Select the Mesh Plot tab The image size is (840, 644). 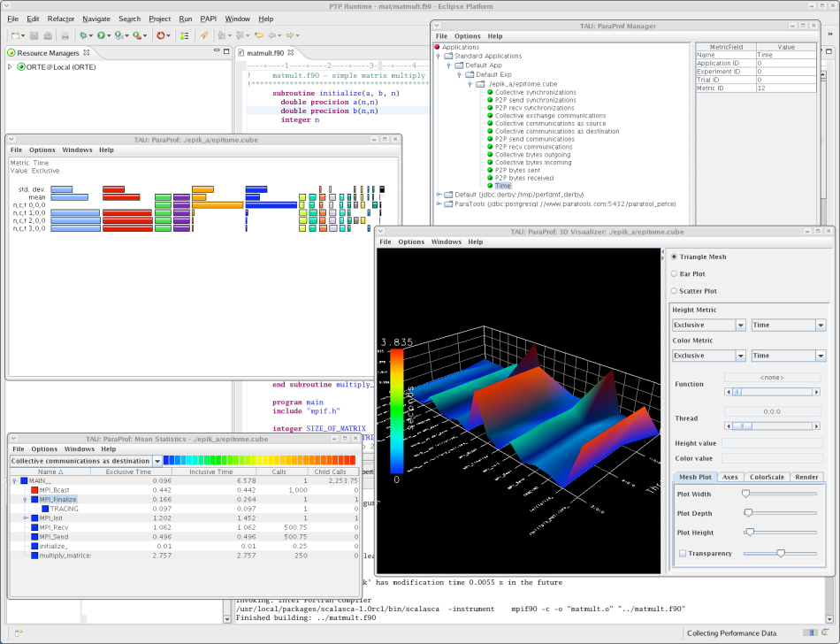coord(695,477)
